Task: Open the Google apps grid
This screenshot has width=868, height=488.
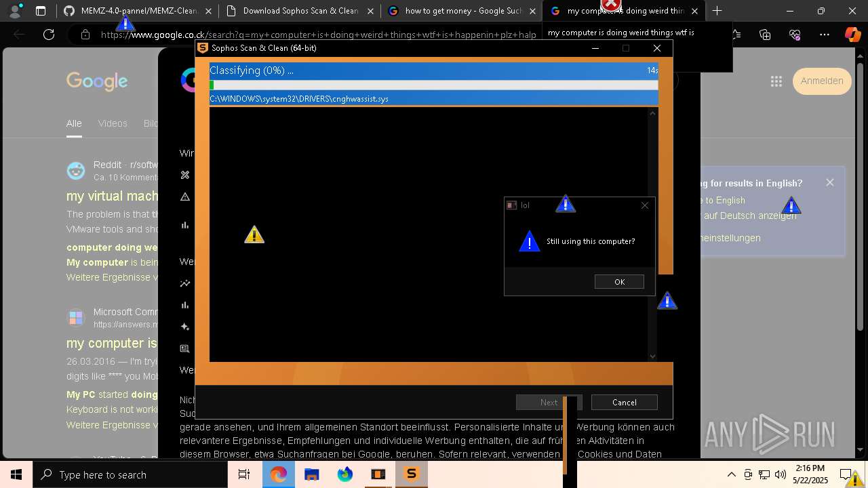Action: click(x=776, y=81)
